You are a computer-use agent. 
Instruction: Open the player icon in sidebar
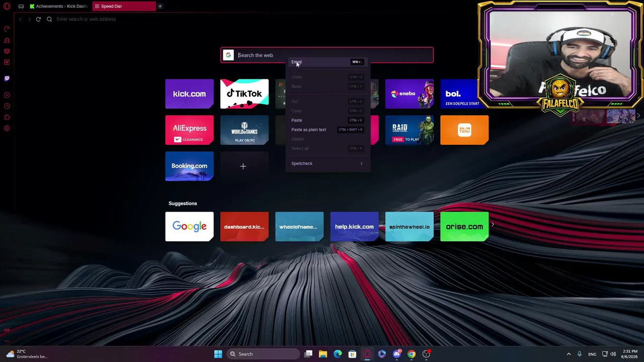pos(7,95)
